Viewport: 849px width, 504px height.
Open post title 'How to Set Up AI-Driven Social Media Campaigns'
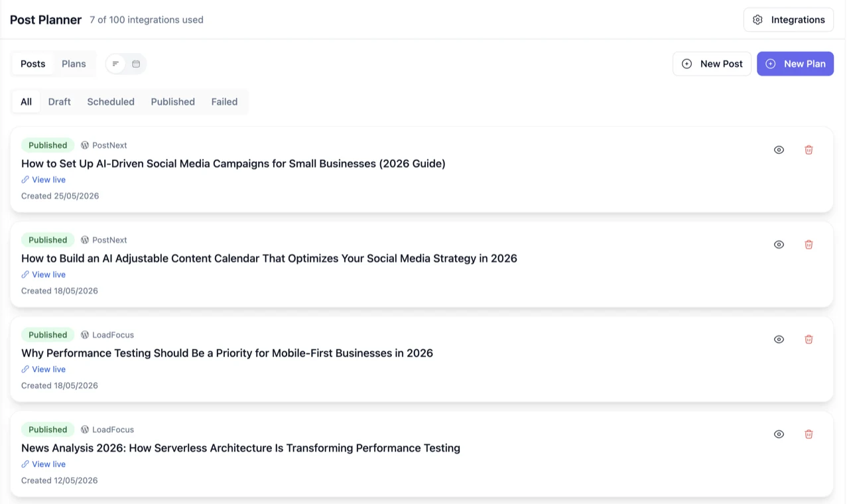(233, 163)
